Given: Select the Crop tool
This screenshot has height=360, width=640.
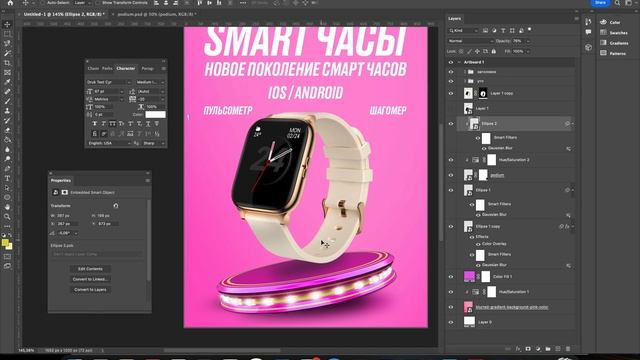Looking at the screenshot, I should click(7, 63).
